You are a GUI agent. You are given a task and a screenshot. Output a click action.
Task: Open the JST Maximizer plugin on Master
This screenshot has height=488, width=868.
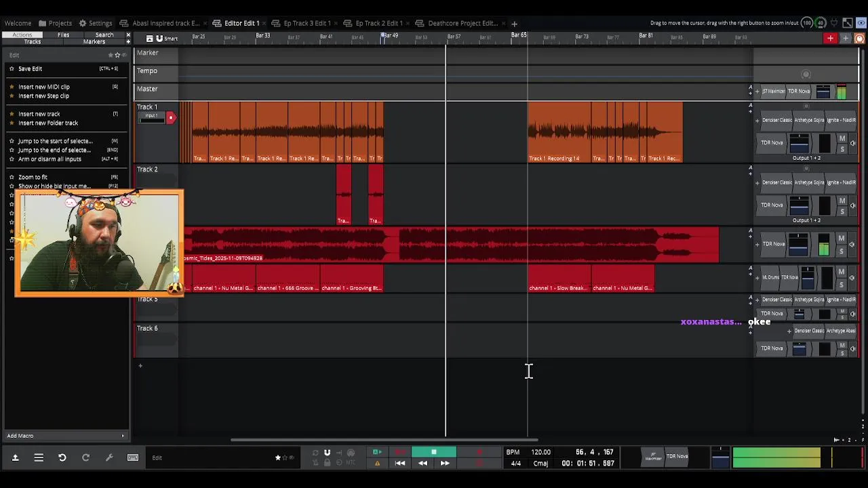click(x=773, y=91)
